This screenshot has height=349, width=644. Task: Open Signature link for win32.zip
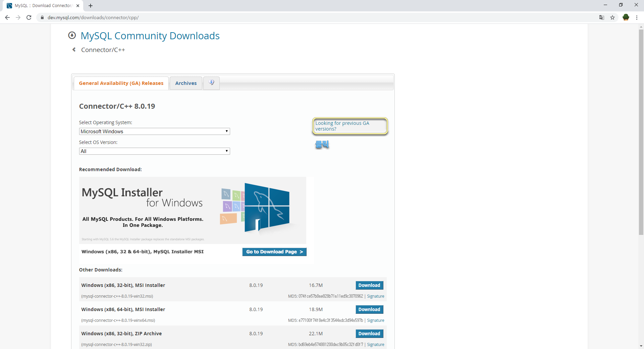point(376,345)
